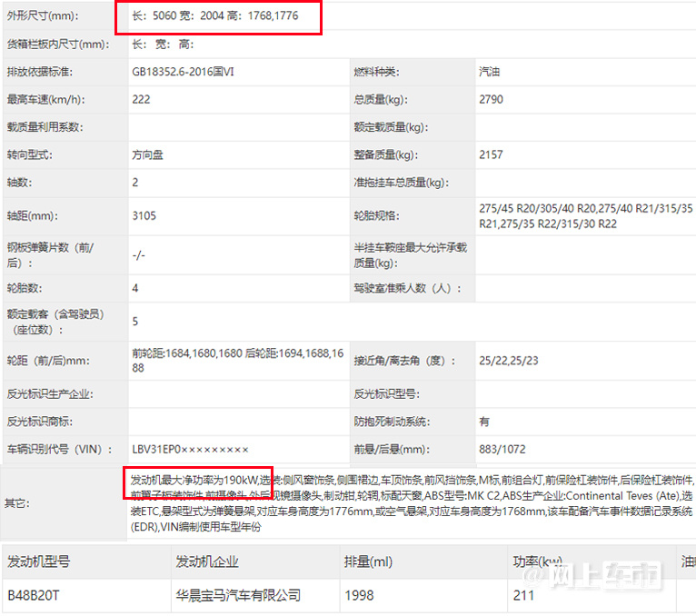This screenshot has height=616, width=696.
Task: Click displacement cell '1998'
Action: point(359,595)
